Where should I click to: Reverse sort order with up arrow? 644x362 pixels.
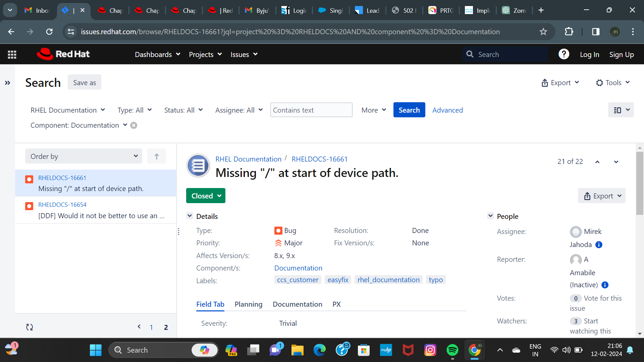156,156
